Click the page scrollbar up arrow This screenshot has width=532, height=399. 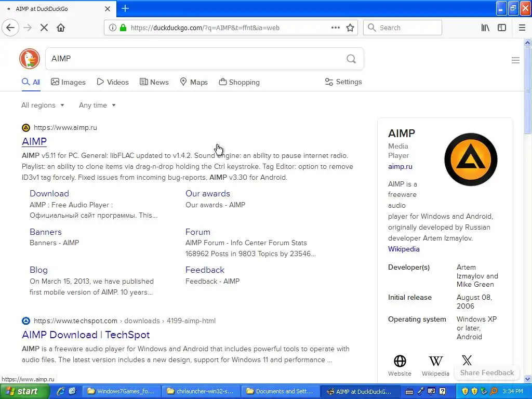527,43
